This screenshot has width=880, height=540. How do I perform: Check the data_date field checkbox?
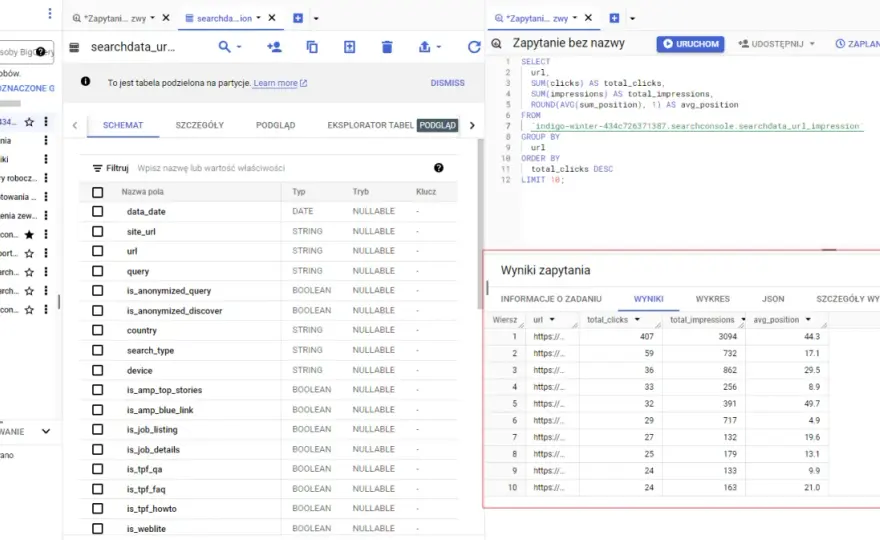(x=98, y=212)
